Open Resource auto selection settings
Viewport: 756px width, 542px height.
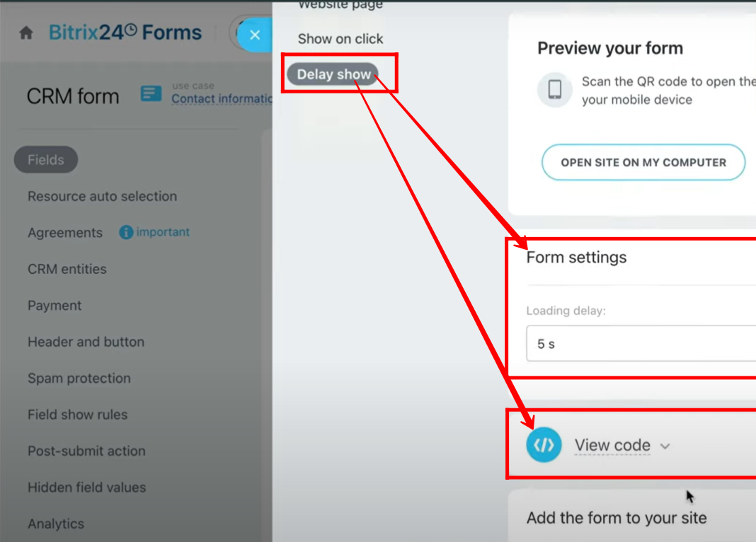(x=102, y=197)
